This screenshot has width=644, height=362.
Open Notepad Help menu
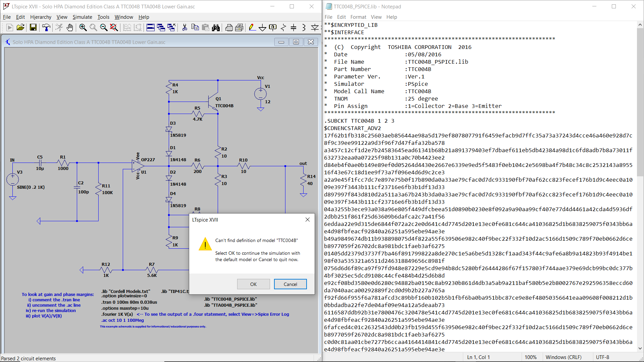click(391, 17)
